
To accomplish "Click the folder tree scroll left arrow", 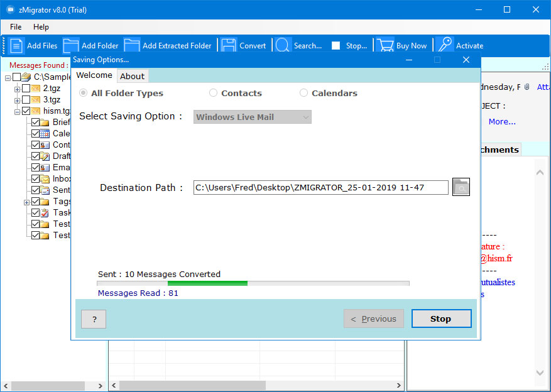I will (6, 386).
